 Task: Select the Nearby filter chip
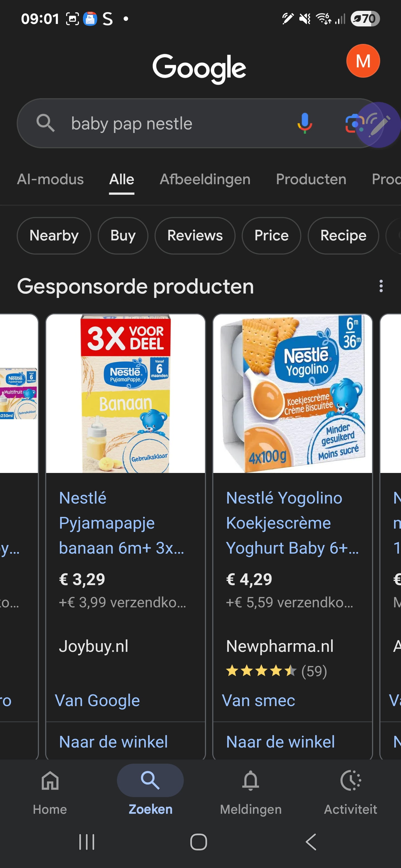(54, 236)
